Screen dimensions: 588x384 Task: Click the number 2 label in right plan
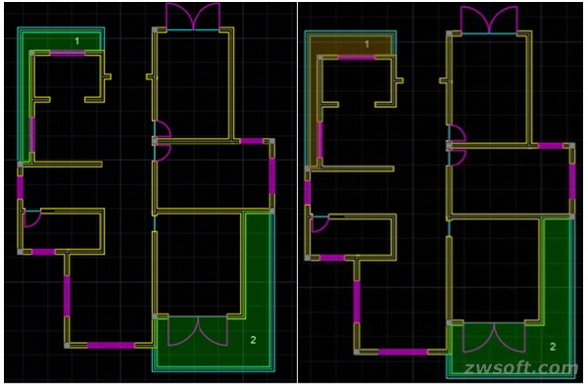tap(553, 347)
